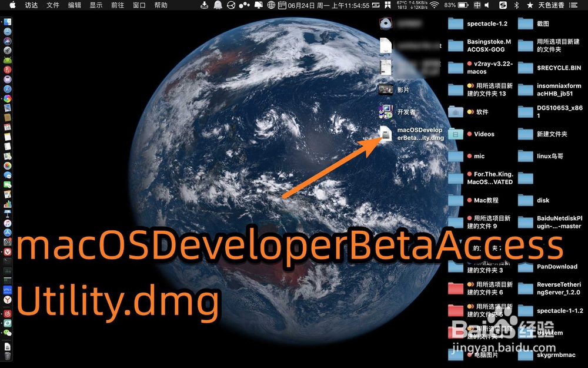Image resolution: width=588 pixels, height=368 pixels.
Task: Click the globe icon in menu bar
Action: [x=271, y=5]
